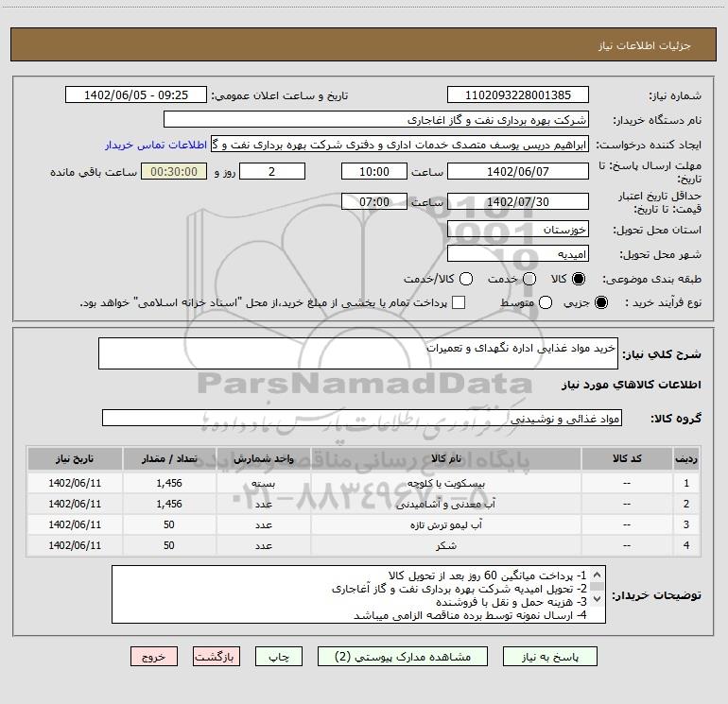Click date 1402/06/11 in the شکر row
The width and height of the screenshot is (728, 704).
[x=75, y=546]
